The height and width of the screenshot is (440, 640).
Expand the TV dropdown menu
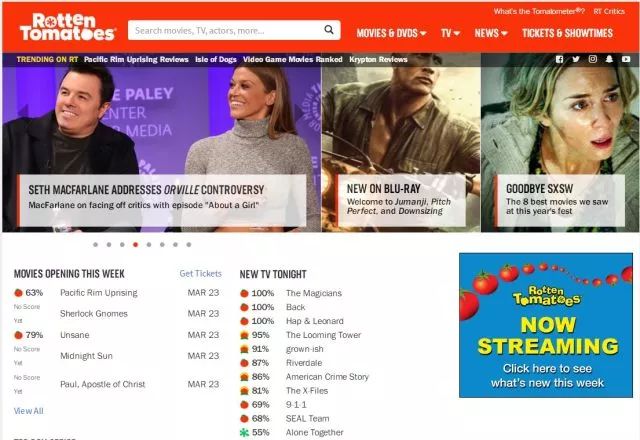(x=450, y=33)
